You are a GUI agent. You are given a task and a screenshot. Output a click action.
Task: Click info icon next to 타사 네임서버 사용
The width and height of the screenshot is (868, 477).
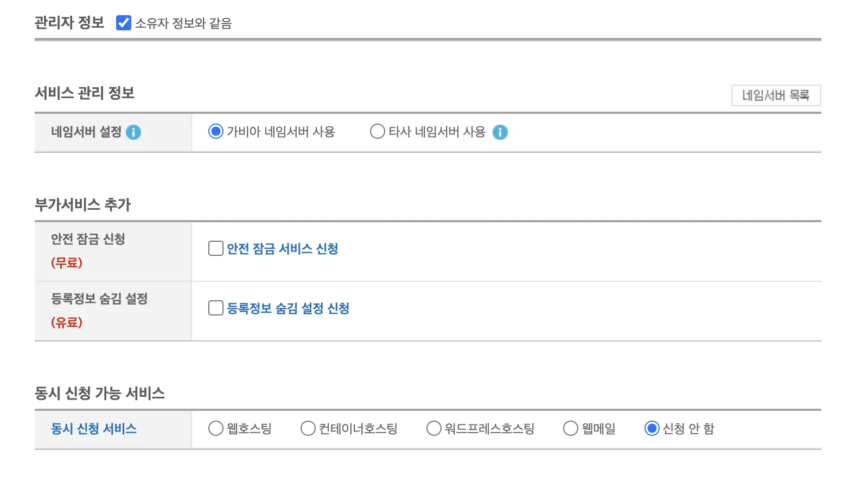tap(500, 132)
